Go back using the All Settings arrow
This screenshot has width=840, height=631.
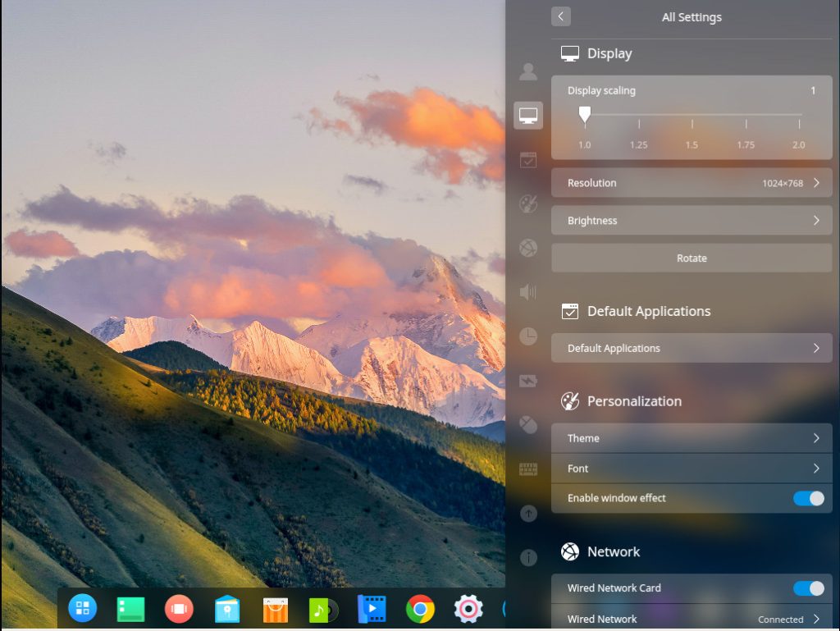click(561, 16)
